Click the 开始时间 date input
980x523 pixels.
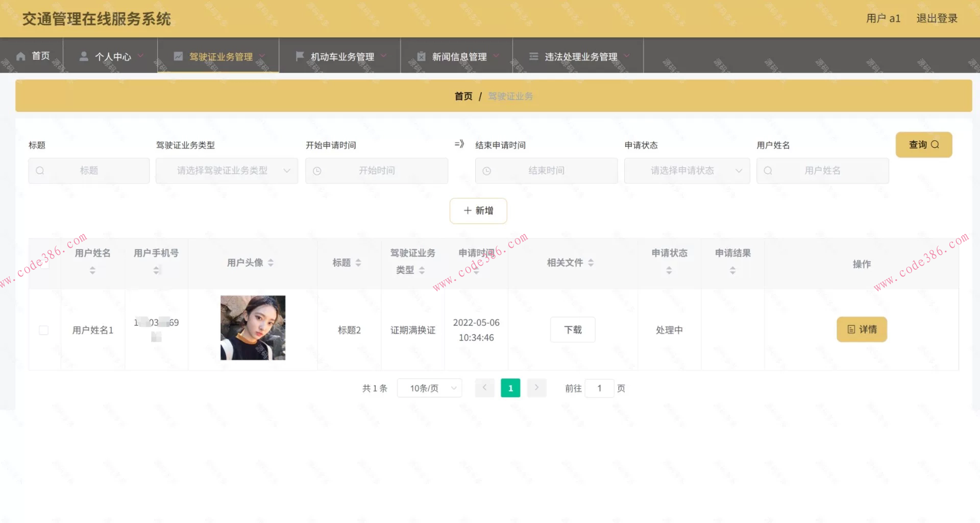pos(377,171)
